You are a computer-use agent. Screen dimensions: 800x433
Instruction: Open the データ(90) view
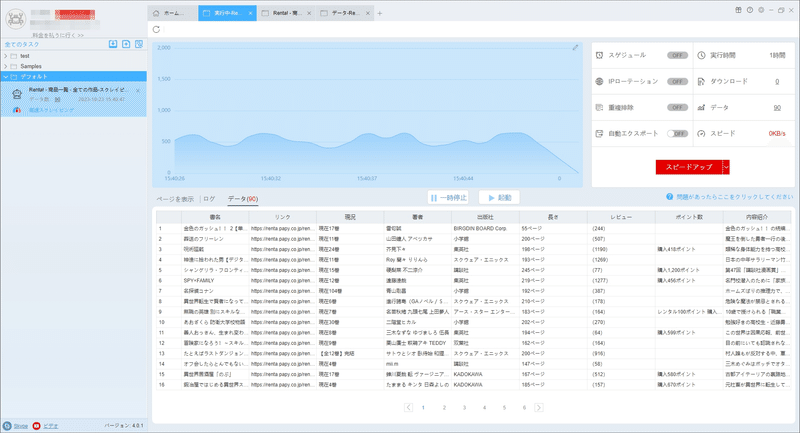(243, 199)
